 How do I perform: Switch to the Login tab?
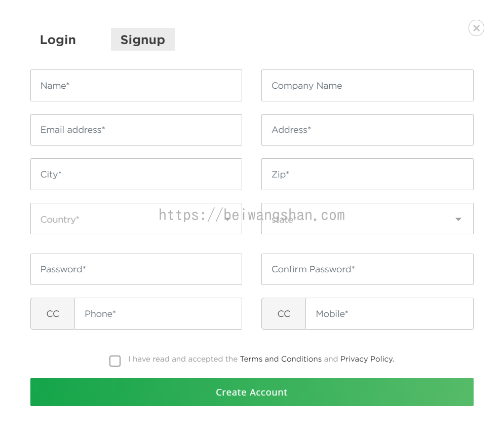[x=58, y=40]
